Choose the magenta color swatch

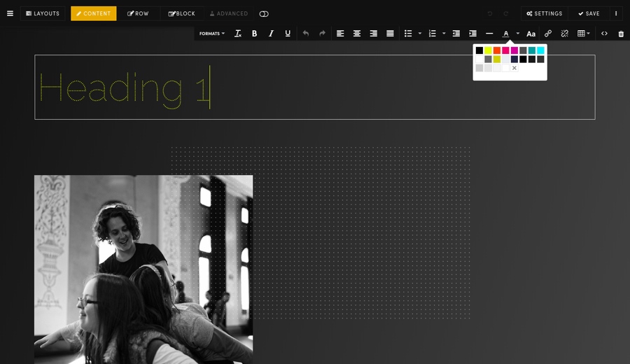click(x=514, y=50)
